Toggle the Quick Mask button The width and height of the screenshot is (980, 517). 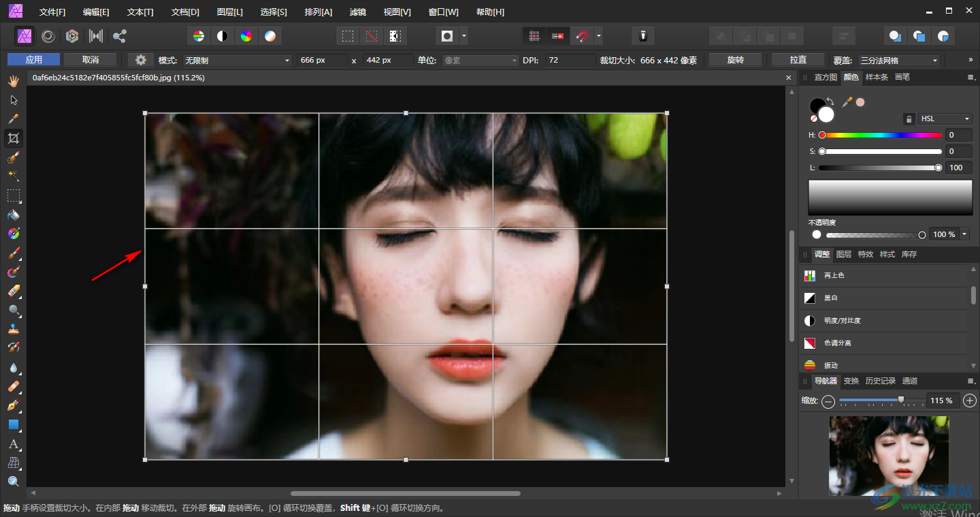pos(447,36)
